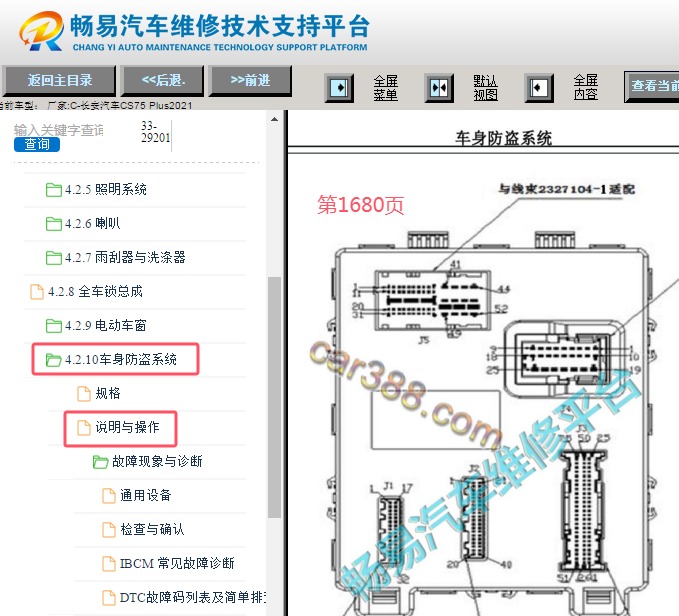Click the 33-29201 code text
The width and height of the screenshot is (679, 616).
click(155, 132)
